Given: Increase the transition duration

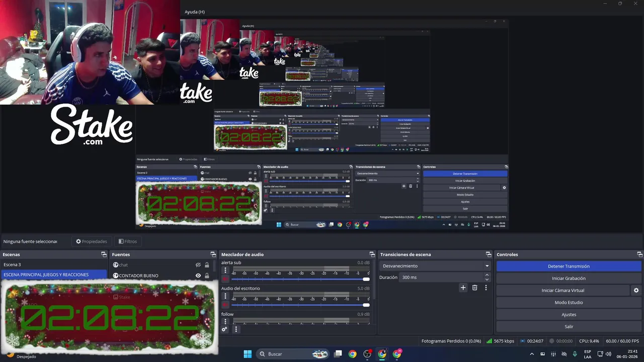Looking at the screenshot, I should (x=487, y=275).
